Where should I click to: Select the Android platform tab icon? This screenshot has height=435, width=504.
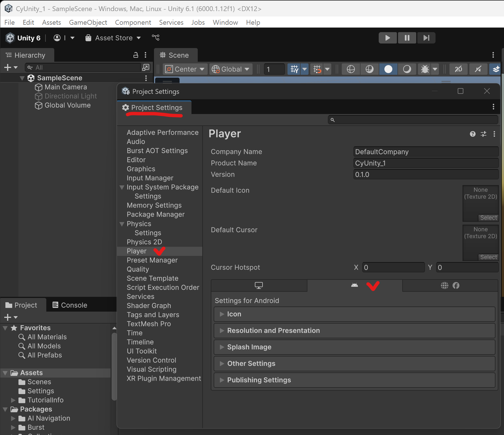pos(355,285)
